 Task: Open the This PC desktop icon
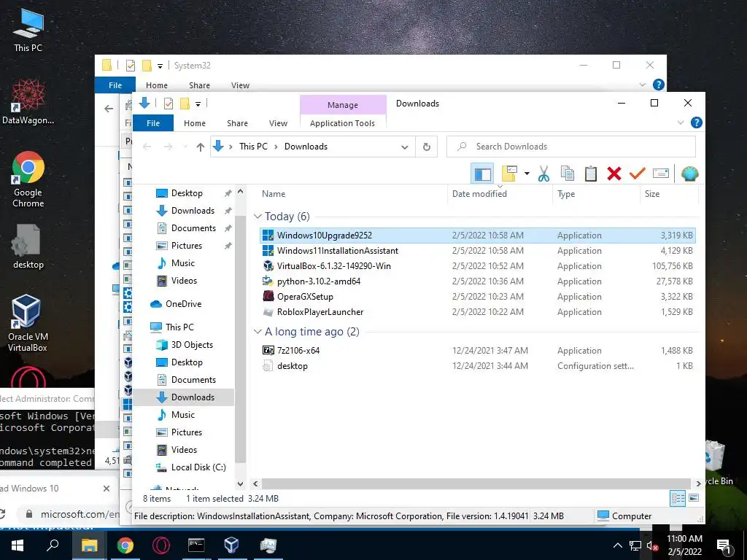click(x=28, y=30)
